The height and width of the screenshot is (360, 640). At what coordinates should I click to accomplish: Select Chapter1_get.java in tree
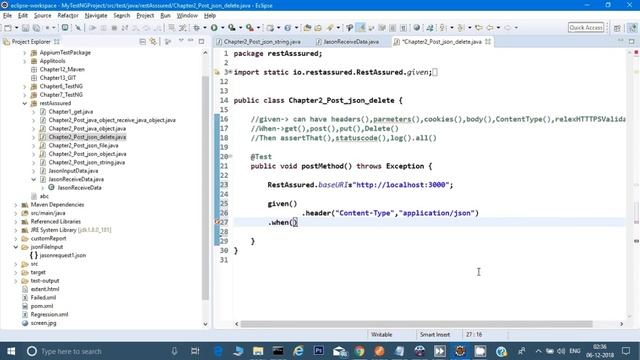(x=71, y=111)
